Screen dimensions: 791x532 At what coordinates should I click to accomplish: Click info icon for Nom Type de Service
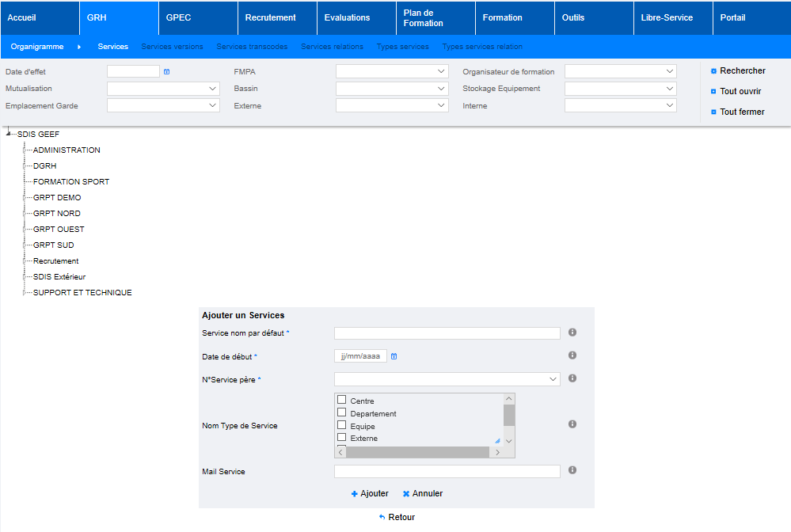(x=572, y=424)
